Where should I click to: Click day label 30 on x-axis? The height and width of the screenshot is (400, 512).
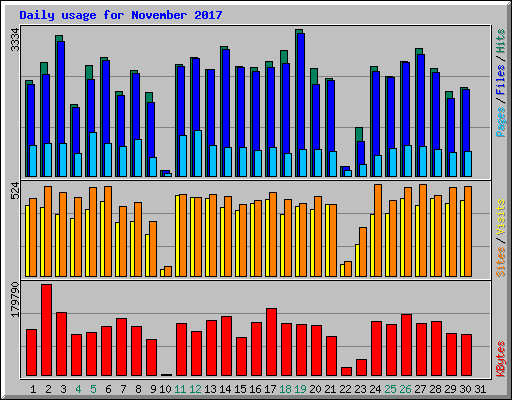pos(465,389)
